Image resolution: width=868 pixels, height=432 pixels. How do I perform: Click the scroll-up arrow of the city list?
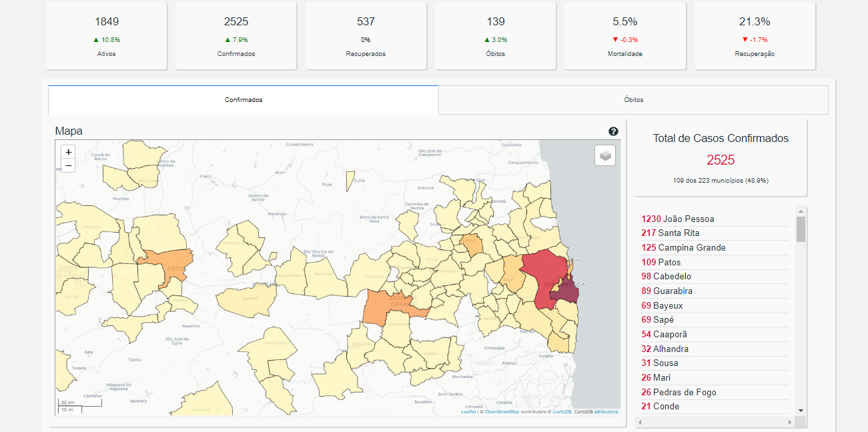pos(801,211)
